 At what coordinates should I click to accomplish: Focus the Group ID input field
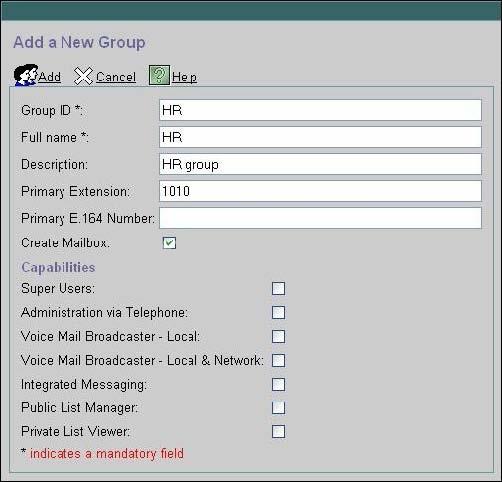point(320,110)
